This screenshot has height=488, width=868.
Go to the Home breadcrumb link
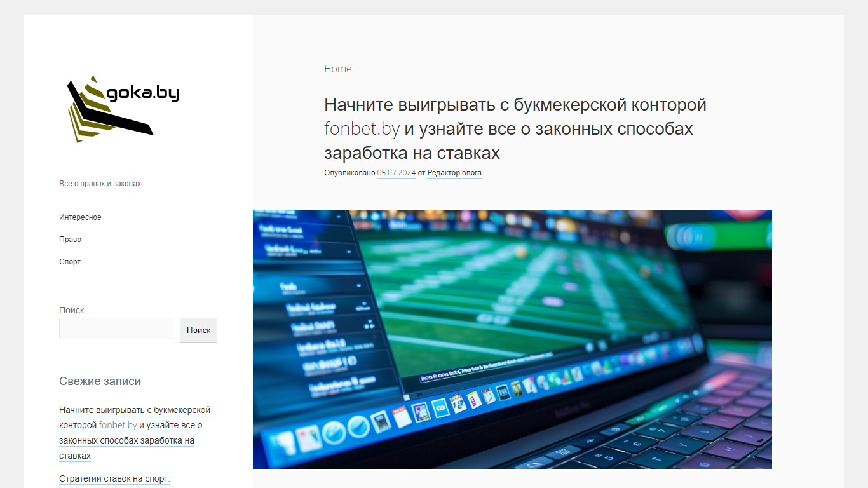[x=338, y=69]
